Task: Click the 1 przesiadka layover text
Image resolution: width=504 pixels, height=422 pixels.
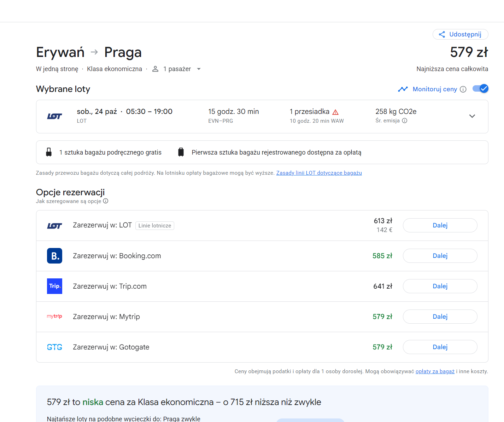Action: tap(309, 111)
